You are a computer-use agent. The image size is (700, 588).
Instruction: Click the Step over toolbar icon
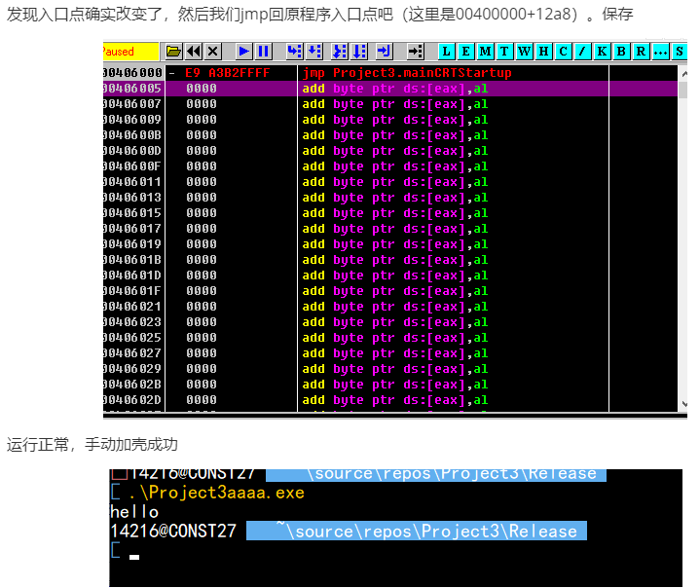click(314, 52)
